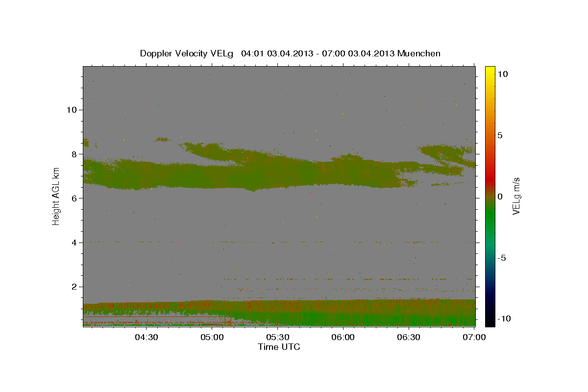Screen dimensions: 588x392
Task: Click the 04:30 time tick label
Action: (x=146, y=337)
